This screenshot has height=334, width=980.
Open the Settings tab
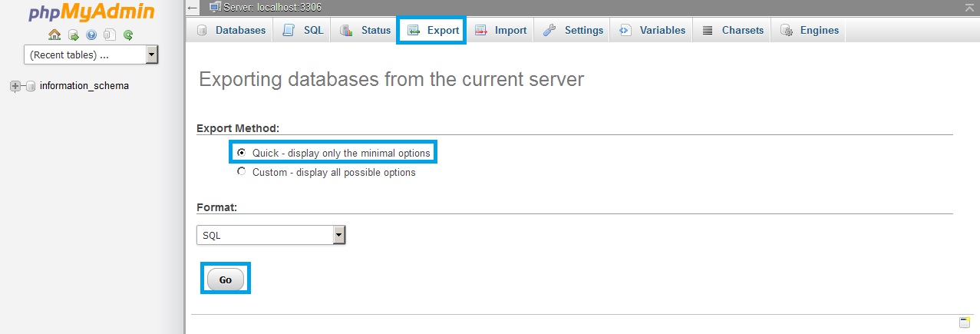[573, 31]
